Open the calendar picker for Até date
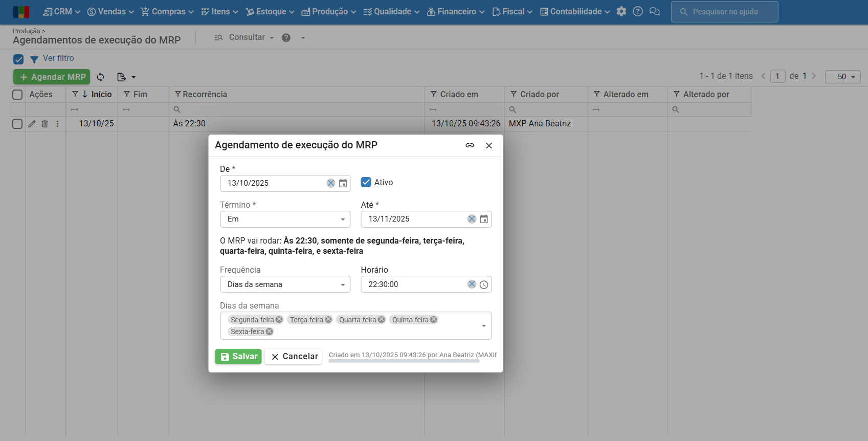This screenshot has width=868, height=441. pyautogui.click(x=484, y=219)
